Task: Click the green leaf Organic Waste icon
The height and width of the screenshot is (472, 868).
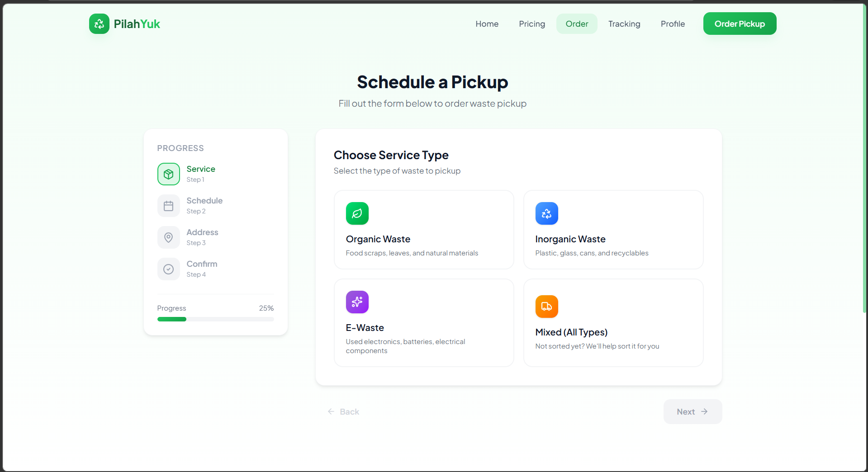Action: pyautogui.click(x=357, y=213)
